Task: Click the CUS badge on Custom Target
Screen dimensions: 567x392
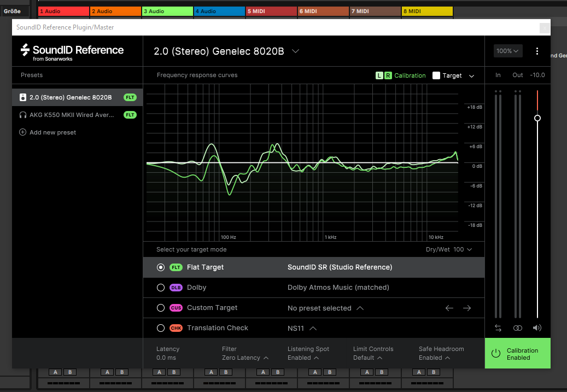Action: (x=176, y=308)
